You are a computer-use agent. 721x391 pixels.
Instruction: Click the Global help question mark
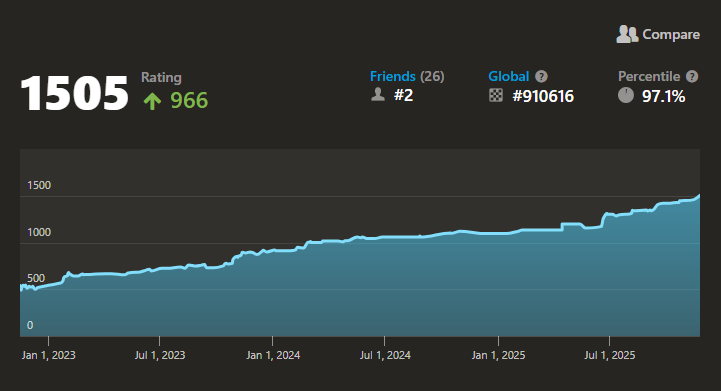click(x=541, y=76)
